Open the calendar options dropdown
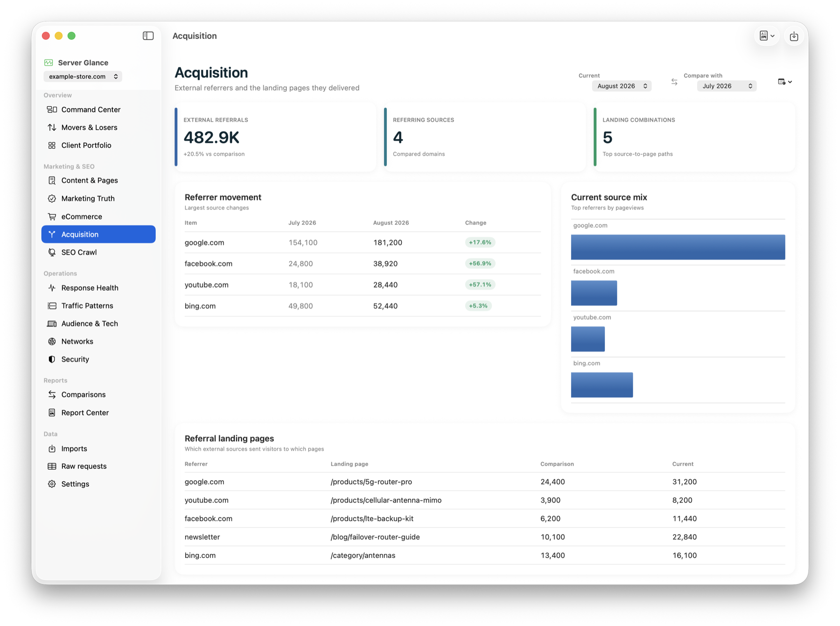This screenshot has height=626, width=840. click(785, 82)
